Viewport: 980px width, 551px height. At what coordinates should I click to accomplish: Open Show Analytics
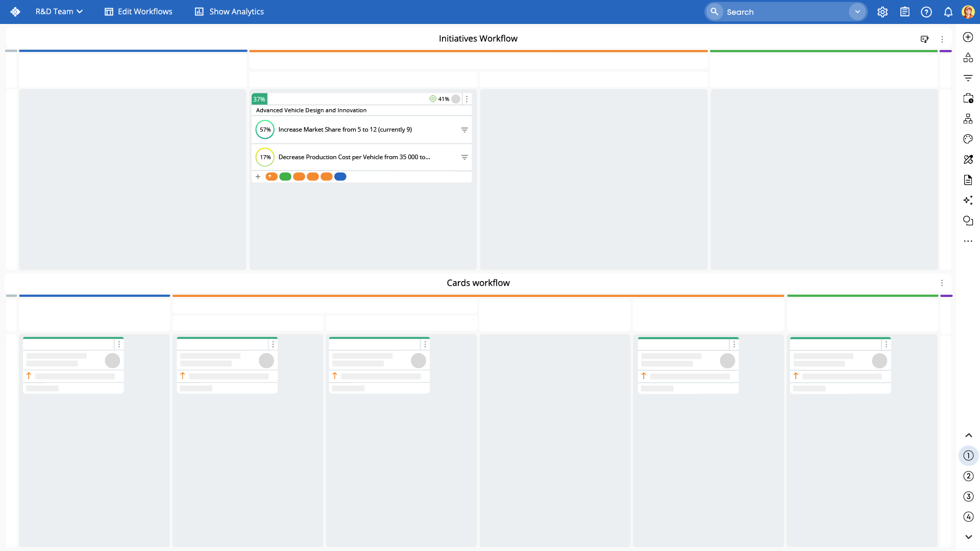[229, 12]
